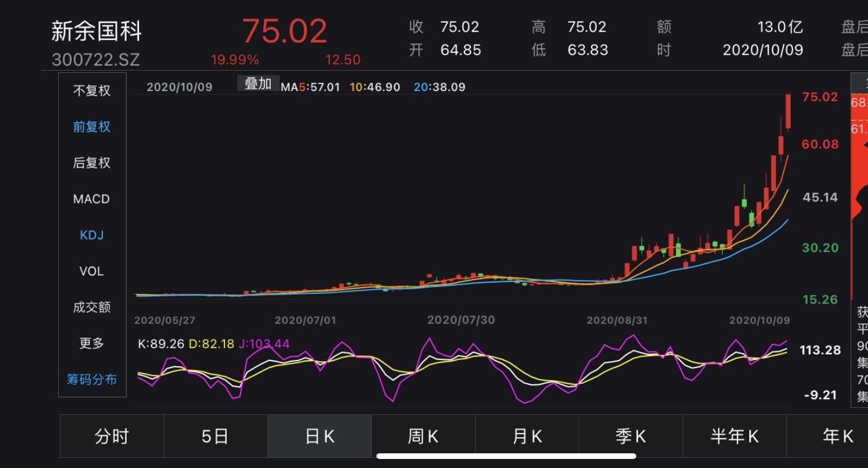This screenshot has width=868, height=468.
Task: Tap the 叠加 overlay button
Action: (x=258, y=84)
